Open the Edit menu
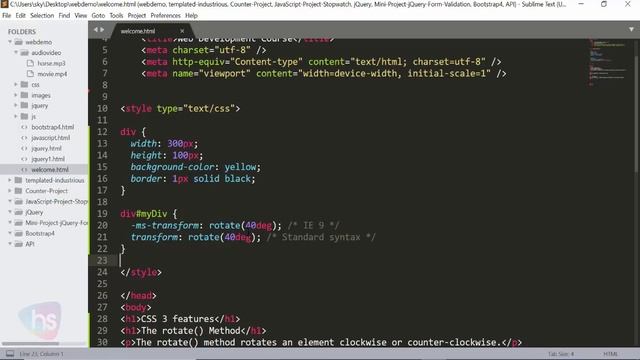The width and height of the screenshot is (640, 360). [x=20, y=16]
